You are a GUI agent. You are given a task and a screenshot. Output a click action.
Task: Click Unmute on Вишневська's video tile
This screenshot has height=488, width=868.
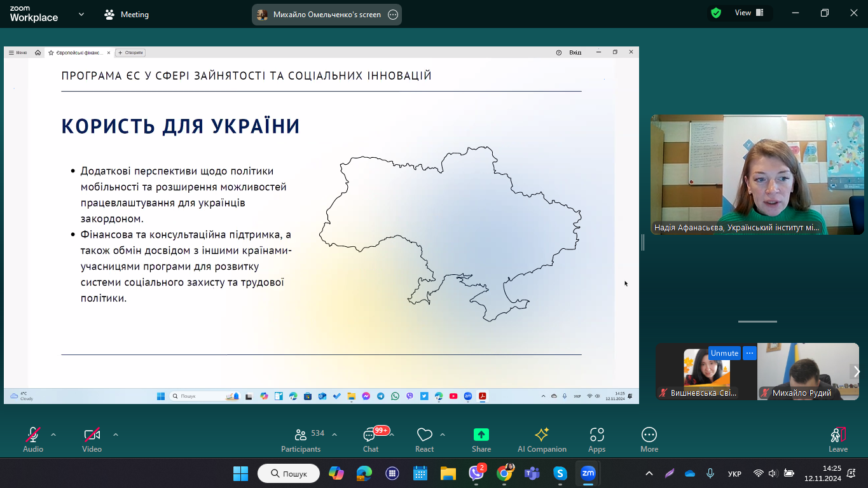point(724,353)
